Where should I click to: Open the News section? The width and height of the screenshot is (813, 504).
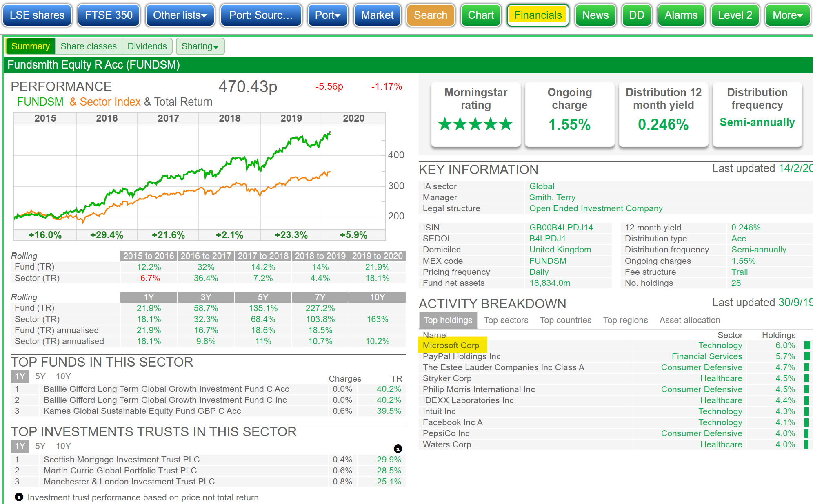595,15
